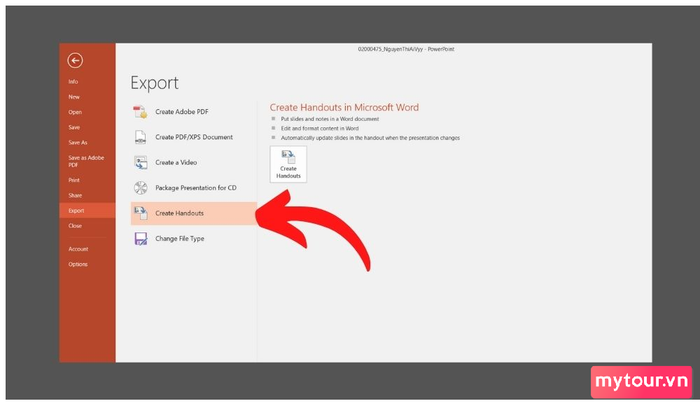This screenshot has width=700, height=408.
Task: Click the Create a Video icon
Action: click(140, 162)
